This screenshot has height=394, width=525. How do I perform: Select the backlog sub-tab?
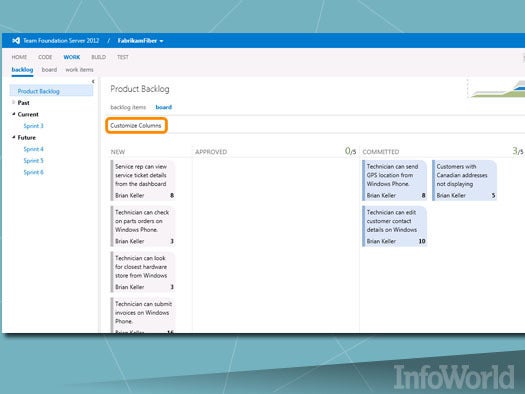tap(22, 70)
